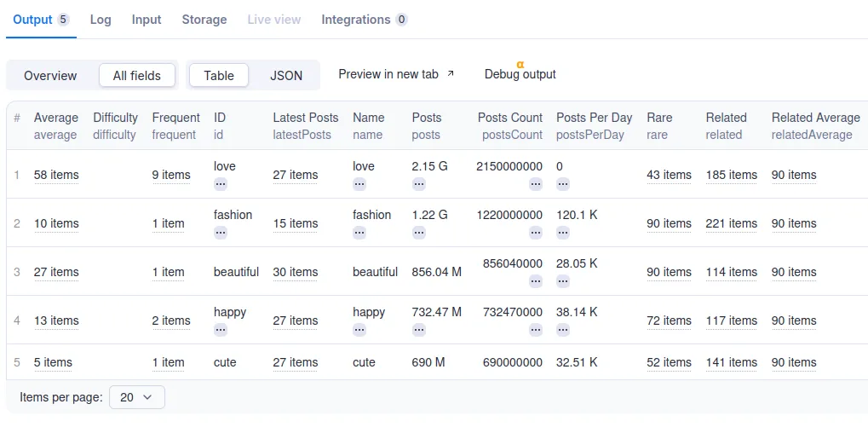Open Debug output
Screen dimensions: 868x433
[520, 74]
